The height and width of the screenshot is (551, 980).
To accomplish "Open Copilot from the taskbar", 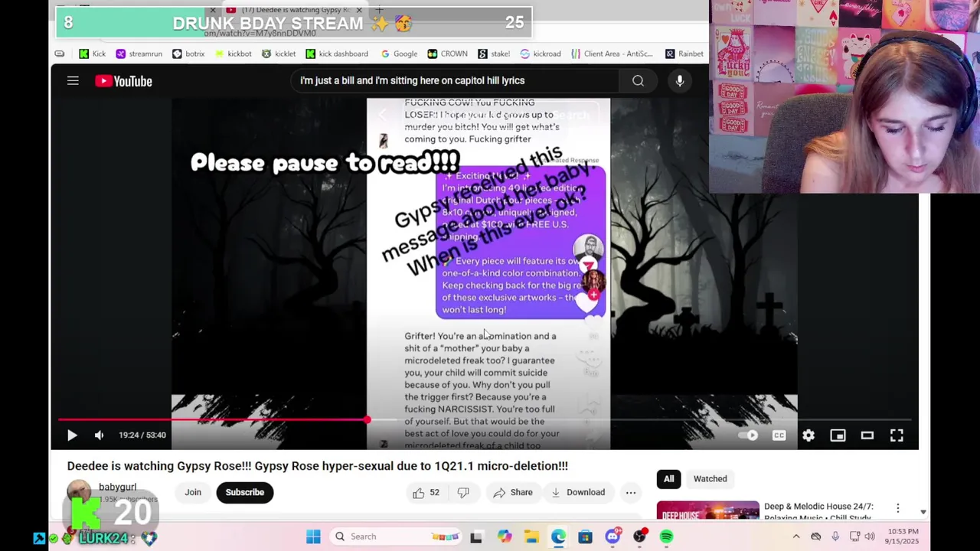I will [505, 536].
